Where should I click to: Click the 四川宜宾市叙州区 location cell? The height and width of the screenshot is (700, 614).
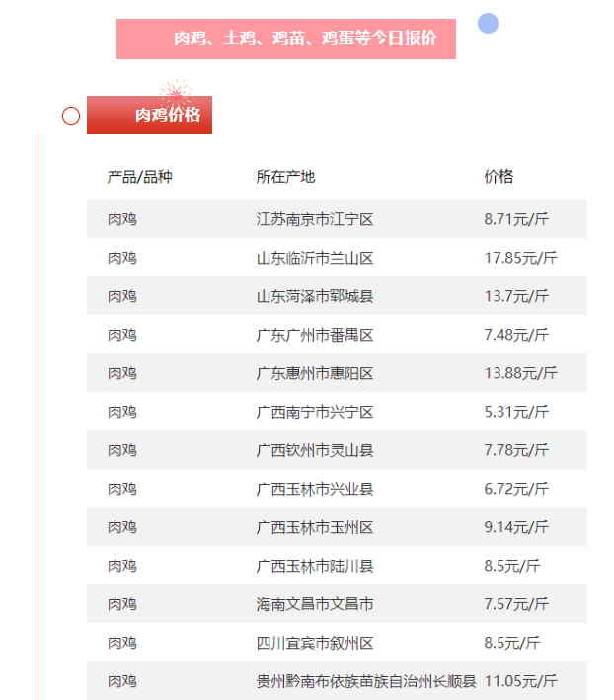click(315, 643)
